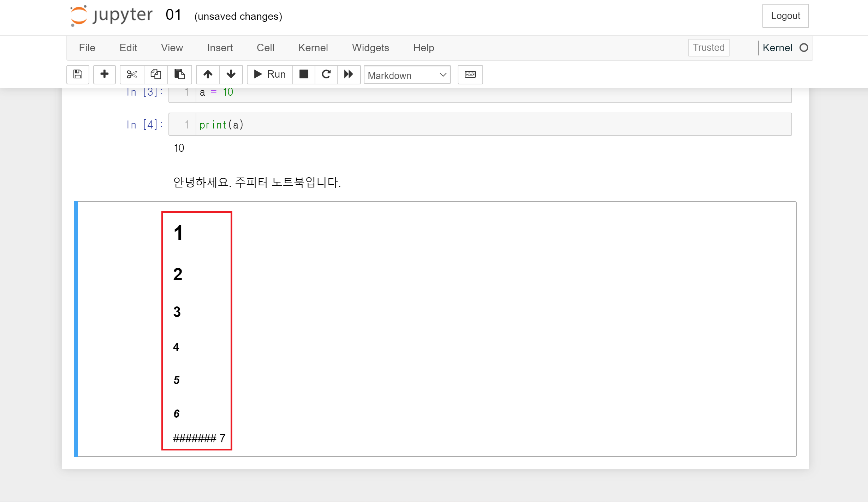Insert a cell below with plus icon
The image size is (868, 502).
coord(104,74)
